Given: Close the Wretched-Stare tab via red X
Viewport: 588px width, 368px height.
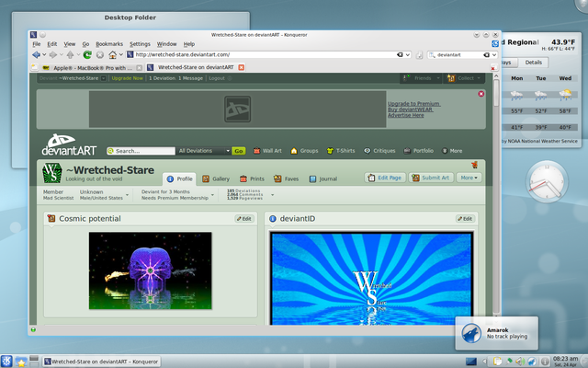Looking at the screenshot, I should pos(241,67).
